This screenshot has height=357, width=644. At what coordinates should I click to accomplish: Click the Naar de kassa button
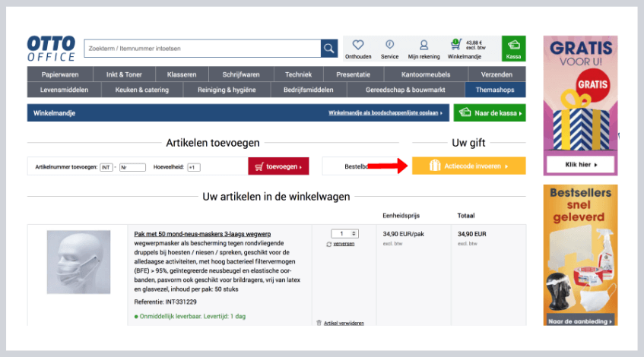coord(490,113)
